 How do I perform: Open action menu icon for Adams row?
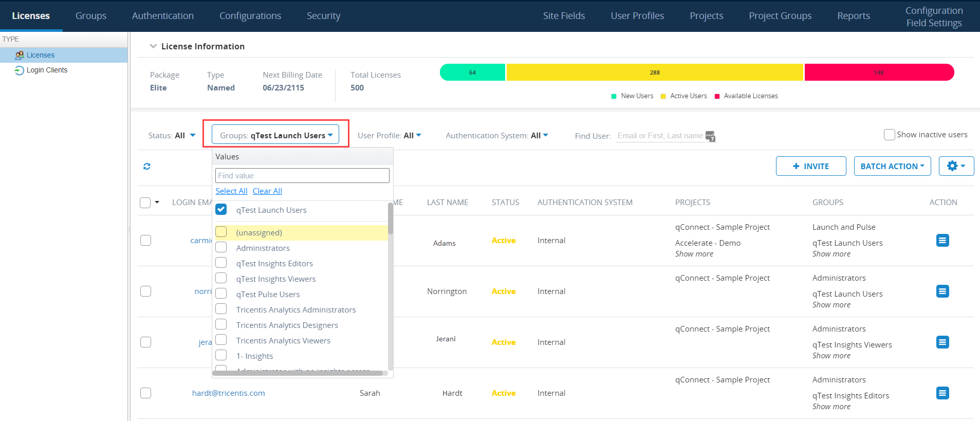[x=942, y=241]
